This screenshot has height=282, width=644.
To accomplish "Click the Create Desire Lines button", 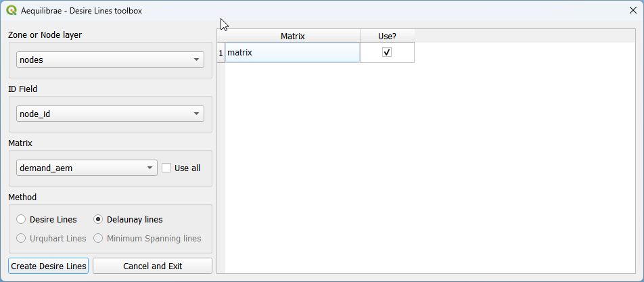I will pos(49,266).
